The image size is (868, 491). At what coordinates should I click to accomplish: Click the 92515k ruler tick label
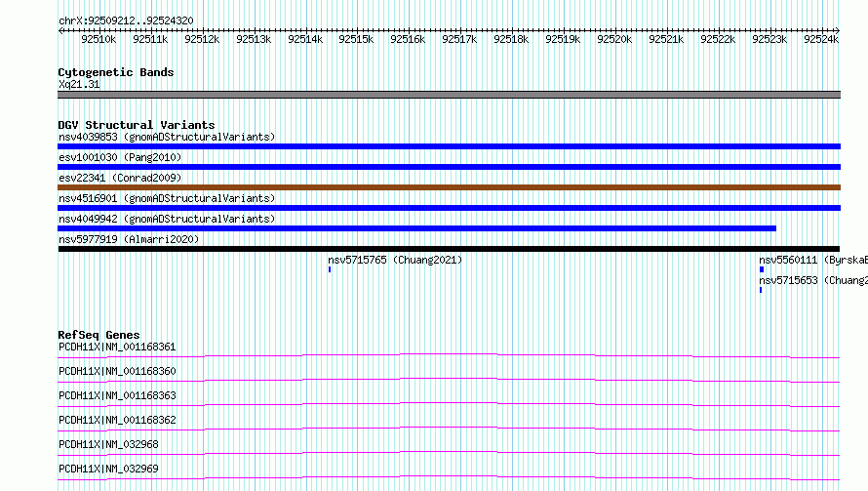coord(356,39)
